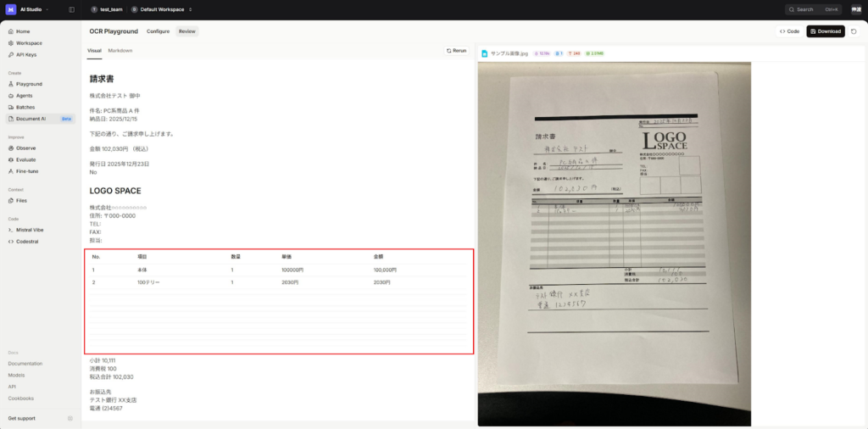Click the Beta badge next to Document AI
Image resolution: width=868 pixels, height=429 pixels.
tap(66, 119)
